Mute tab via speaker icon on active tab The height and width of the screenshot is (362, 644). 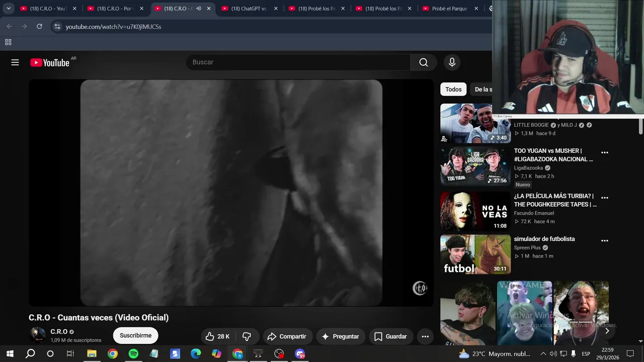tap(199, 9)
